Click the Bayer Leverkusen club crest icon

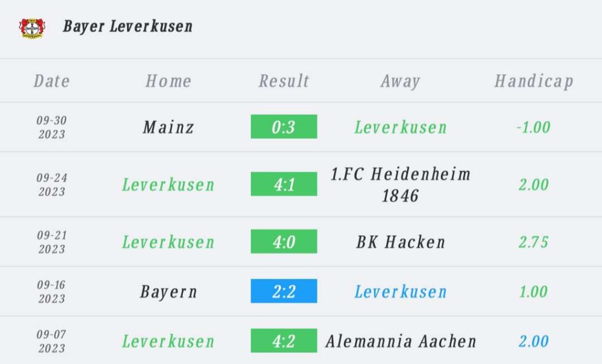[32, 28]
